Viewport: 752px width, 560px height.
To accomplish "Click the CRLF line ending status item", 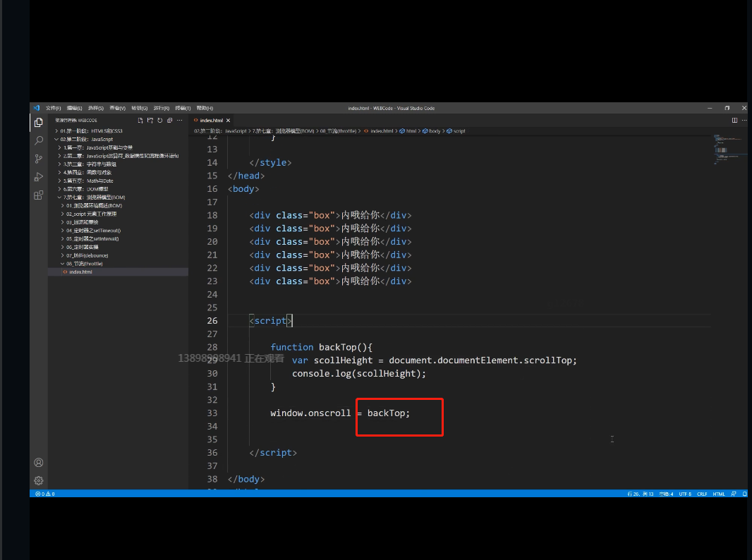I will pos(702,494).
